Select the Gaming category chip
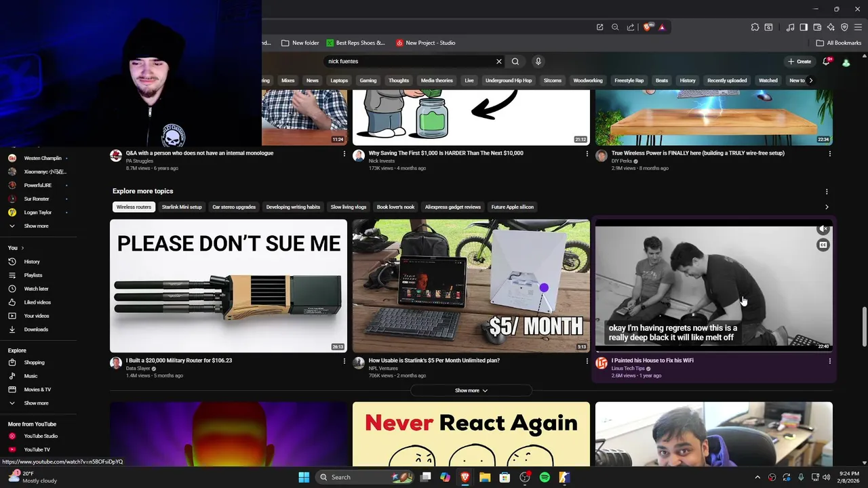This screenshot has width=868, height=488. [368, 80]
